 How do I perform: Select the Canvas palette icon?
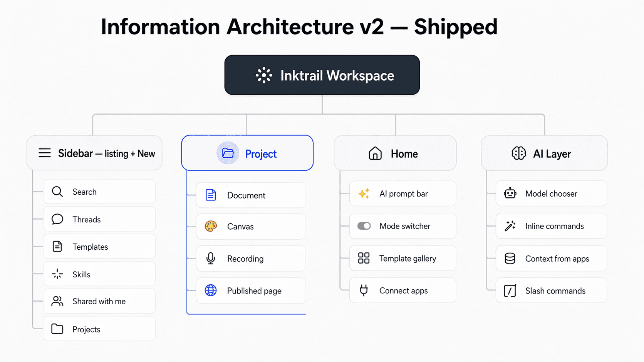click(210, 227)
